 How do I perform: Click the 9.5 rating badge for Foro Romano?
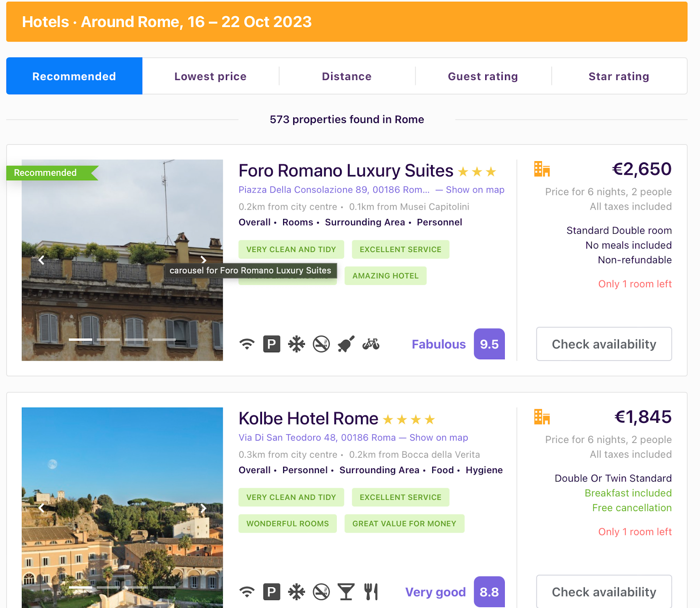[489, 344]
